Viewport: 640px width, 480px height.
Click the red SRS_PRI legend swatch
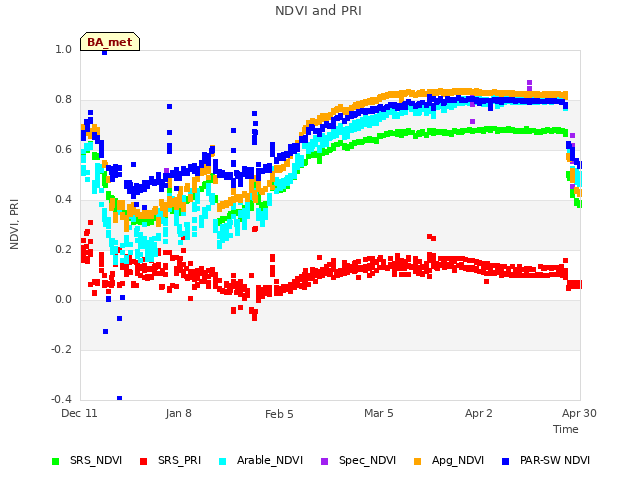[143, 461]
